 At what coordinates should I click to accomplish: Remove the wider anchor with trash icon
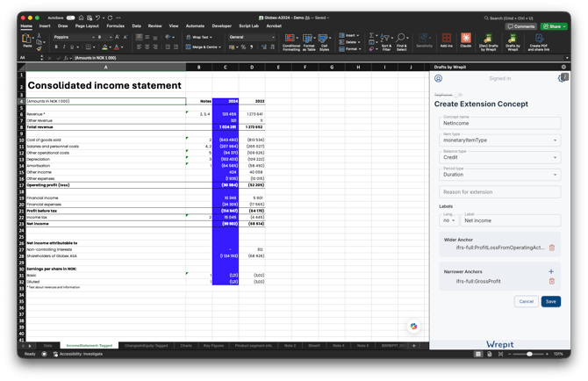tap(552, 248)
